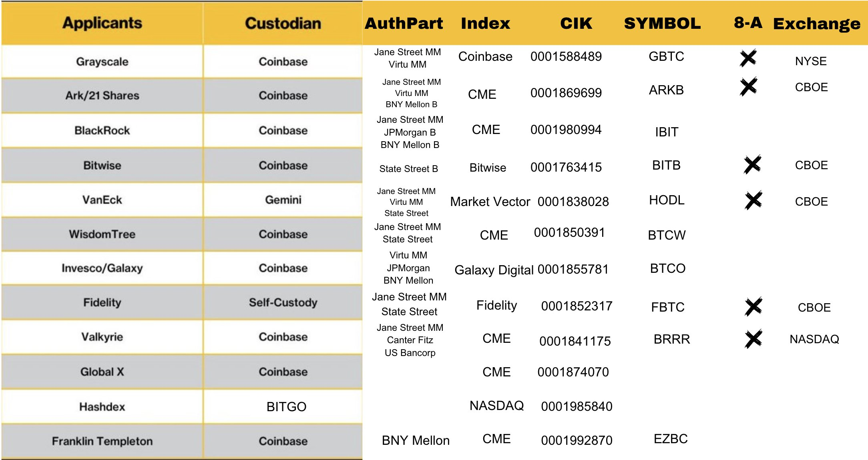
Task: Click the Franklin Templeton applicant cell
Action: [102, 441]
